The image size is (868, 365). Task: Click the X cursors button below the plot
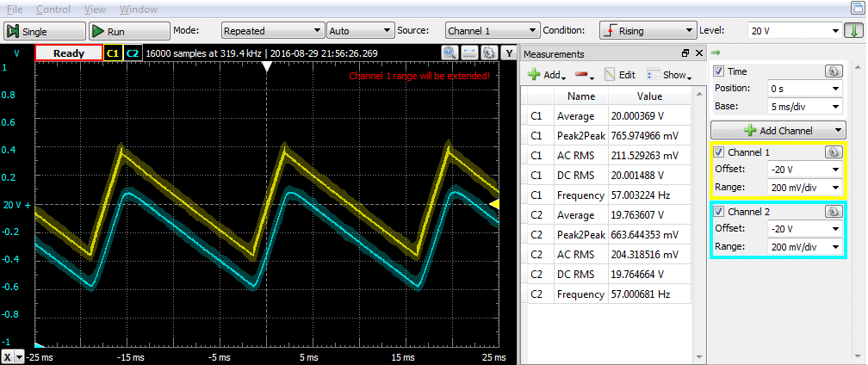tap(8, 356)
